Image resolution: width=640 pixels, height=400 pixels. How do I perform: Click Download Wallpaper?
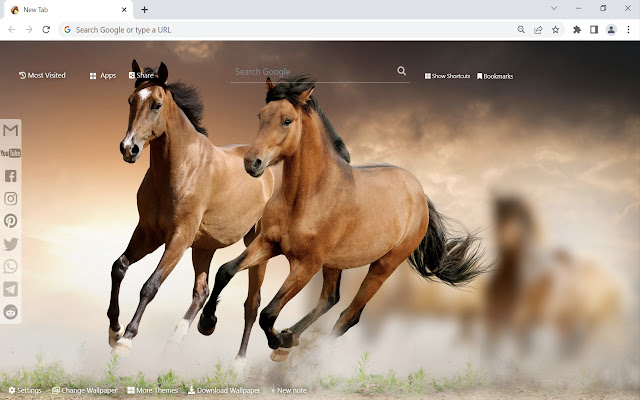[x=224, y=391]
